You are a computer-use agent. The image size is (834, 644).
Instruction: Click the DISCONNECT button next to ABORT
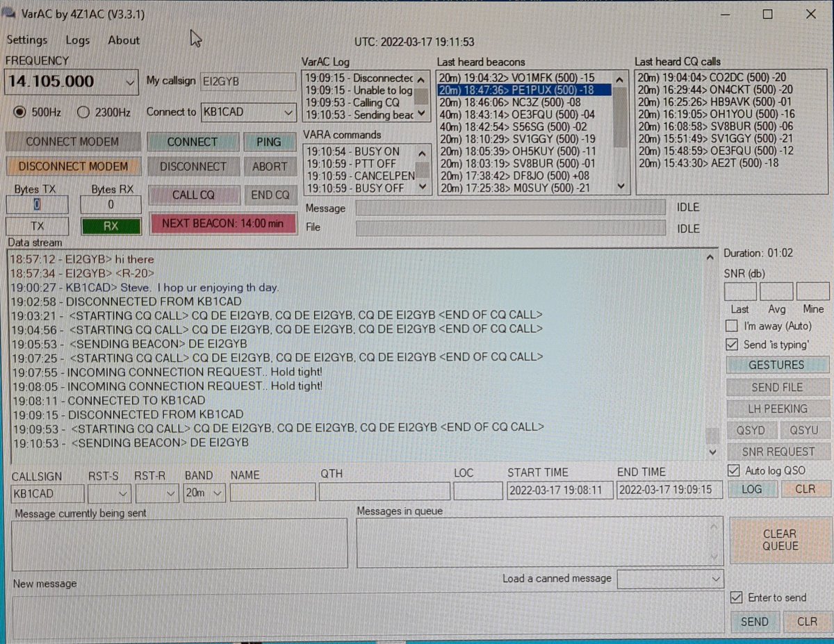click(x=193, y=166)
